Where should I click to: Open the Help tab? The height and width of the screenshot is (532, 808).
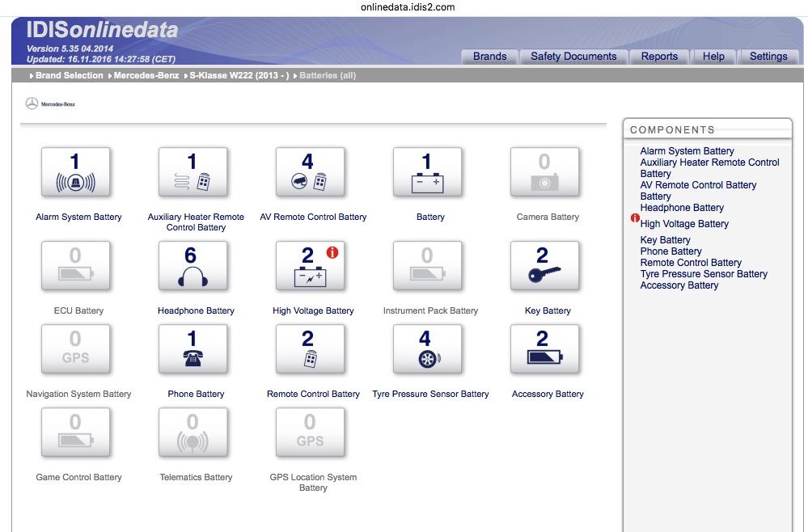coord(713,57)
